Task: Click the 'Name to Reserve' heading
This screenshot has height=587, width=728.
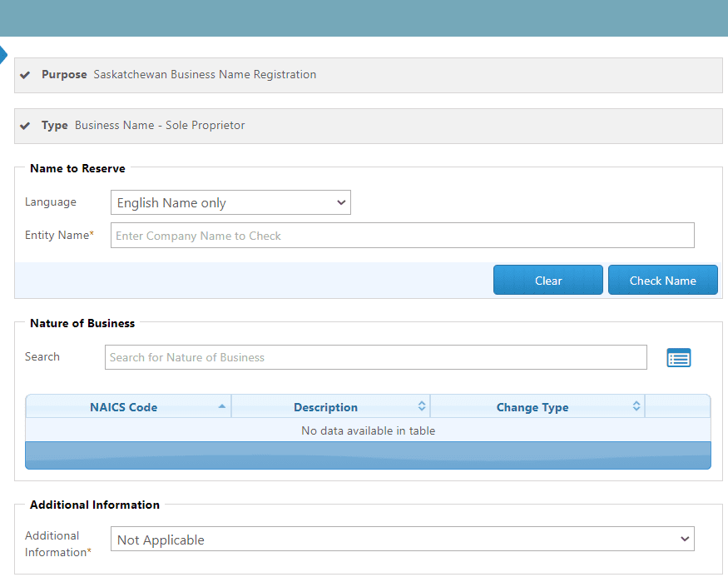Action: pyautogui.click(x=77, y=168)
